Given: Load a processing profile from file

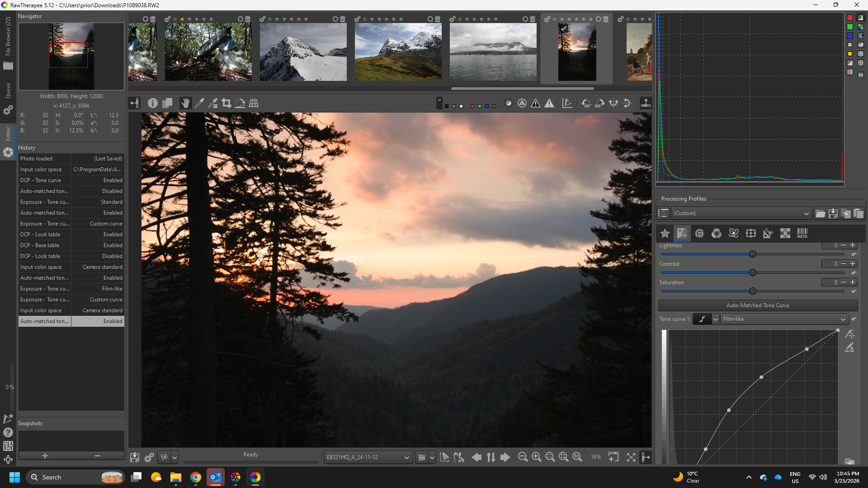Looking at the screenshot, I should (x=821, y=213).
